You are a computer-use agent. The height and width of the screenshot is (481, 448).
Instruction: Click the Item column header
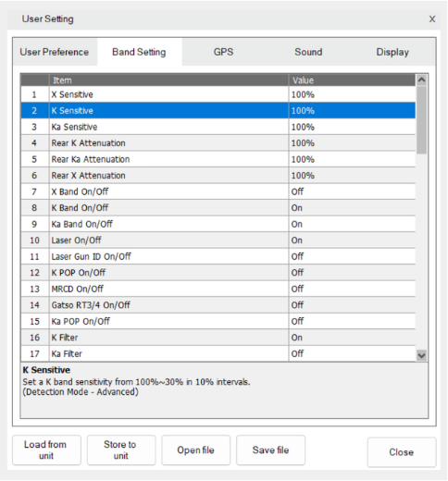(x=168, y=80)
